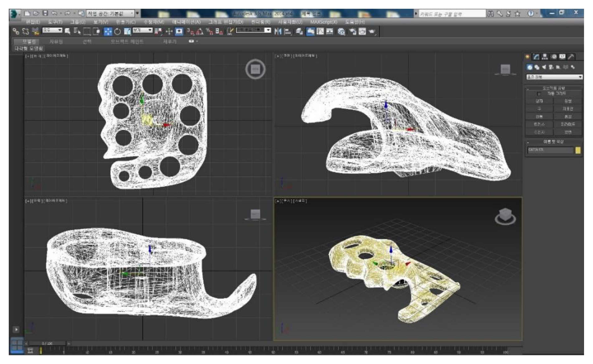Image resolution: width=593 pixels, height=364 pixels.
Task: Open the Modify command panel tab
Action: [536, 57]
